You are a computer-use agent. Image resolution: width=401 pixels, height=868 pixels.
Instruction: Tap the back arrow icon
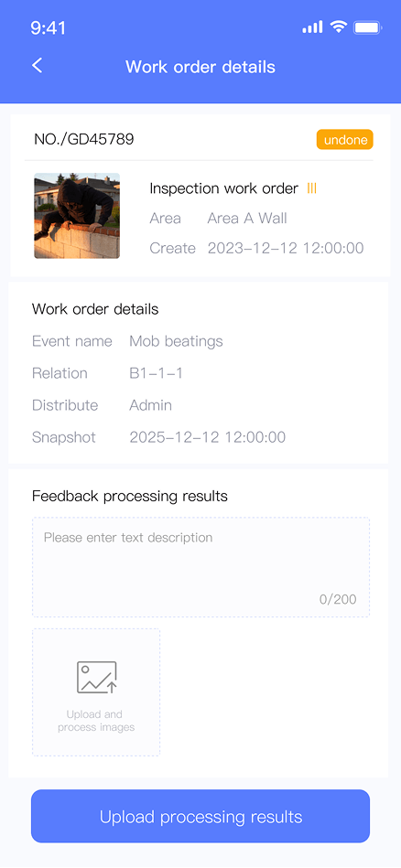[x=38, y=66]
